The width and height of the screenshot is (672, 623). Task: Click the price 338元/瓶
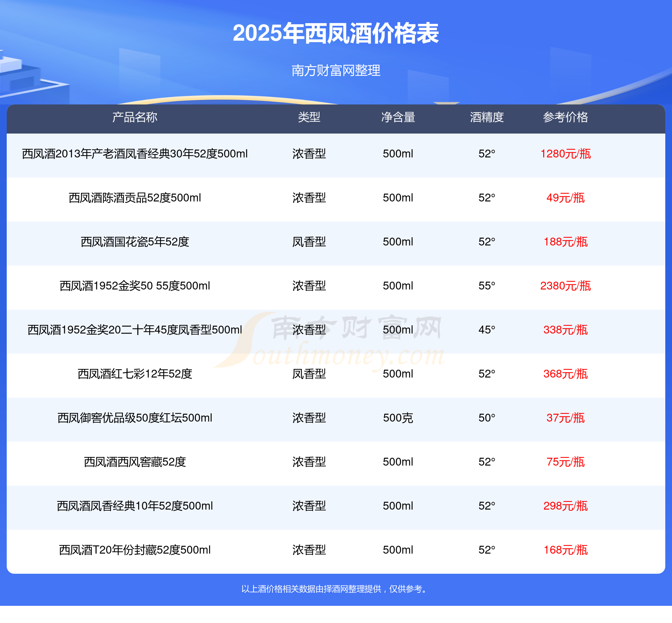coord(566,330)
